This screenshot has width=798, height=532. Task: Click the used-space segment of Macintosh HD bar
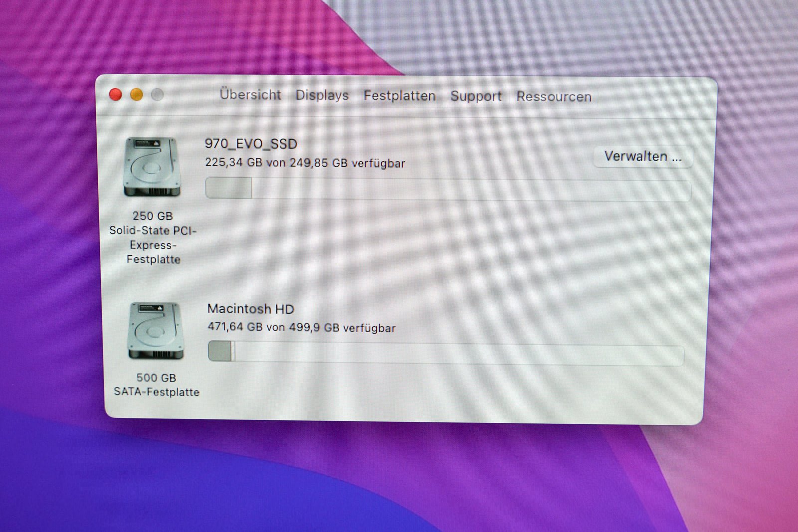pos(220,352)
